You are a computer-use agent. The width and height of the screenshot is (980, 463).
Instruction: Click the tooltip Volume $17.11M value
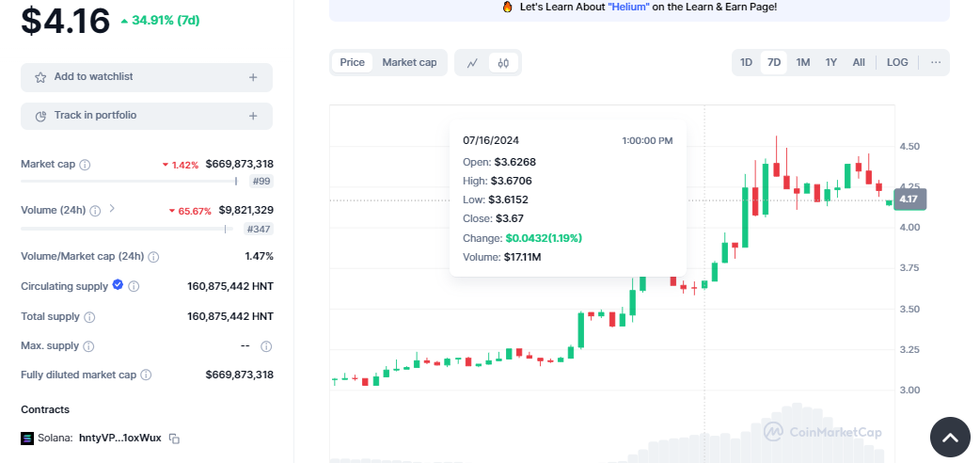point(523,257)
